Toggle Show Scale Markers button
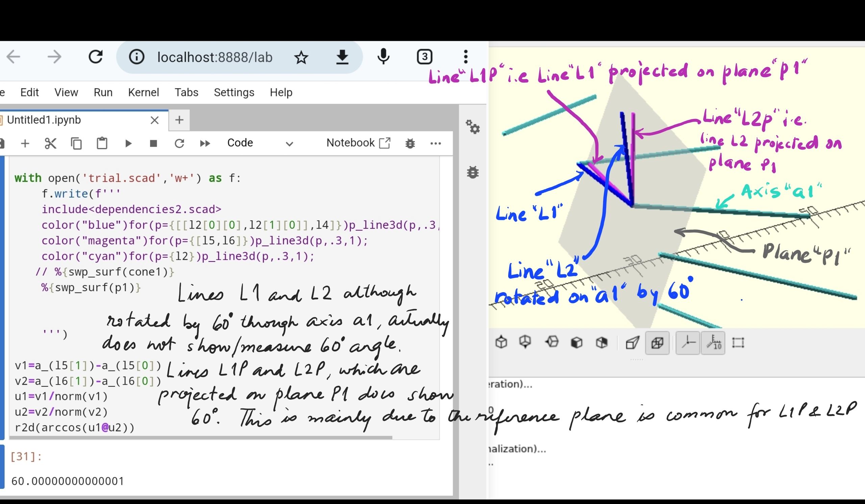Viewport: 865px width, 504px height. coord(713,343)
